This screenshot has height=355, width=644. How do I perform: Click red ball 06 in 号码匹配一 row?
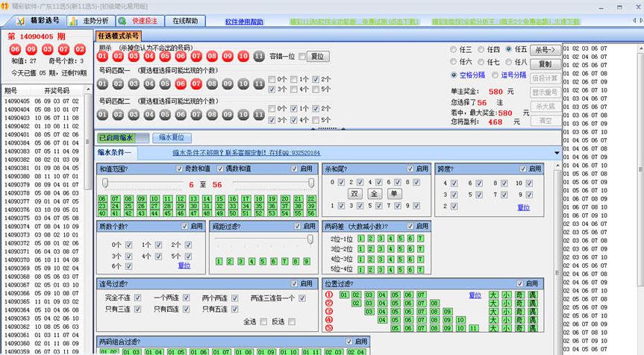pyautogui.click(x=181, y=84)
